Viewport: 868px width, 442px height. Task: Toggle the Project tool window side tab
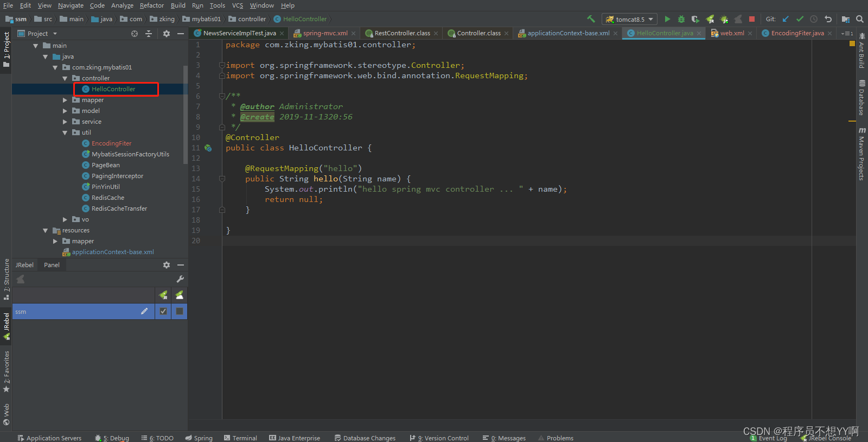(6, 49)
